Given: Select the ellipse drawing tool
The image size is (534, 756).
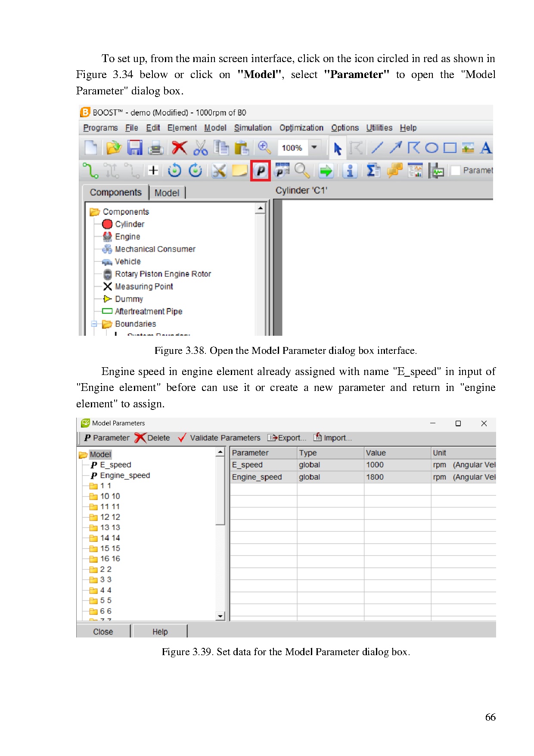Looking at the screenshot, I should coord(432,148).
